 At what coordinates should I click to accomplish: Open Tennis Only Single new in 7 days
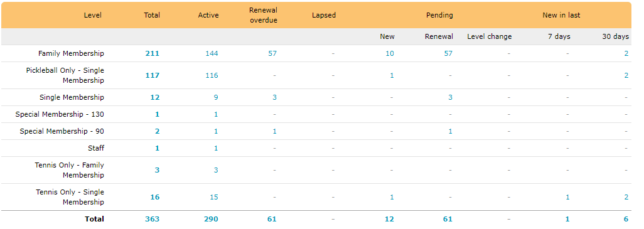pos(567,197)
